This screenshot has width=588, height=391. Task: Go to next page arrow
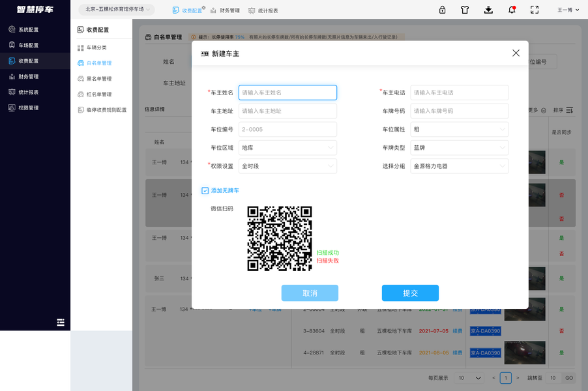[518, 378]
